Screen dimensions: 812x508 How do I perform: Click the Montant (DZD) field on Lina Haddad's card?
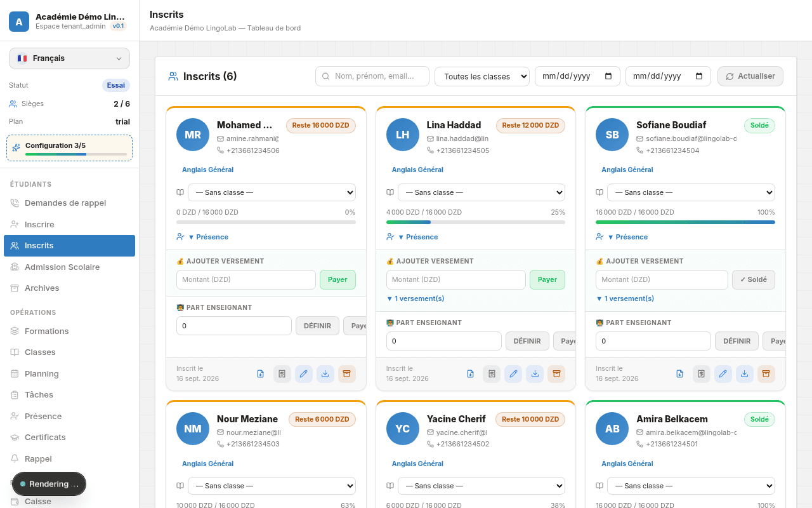point(456,280)
